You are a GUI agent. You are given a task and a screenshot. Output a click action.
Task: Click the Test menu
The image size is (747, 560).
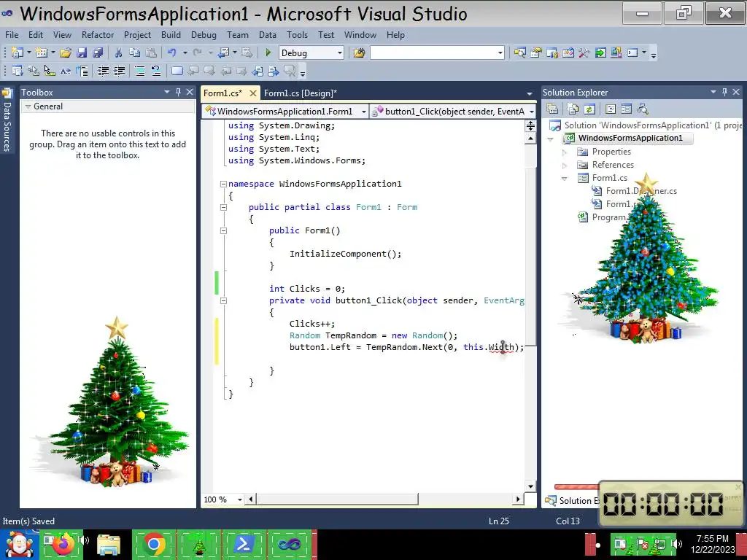[326, 35]
